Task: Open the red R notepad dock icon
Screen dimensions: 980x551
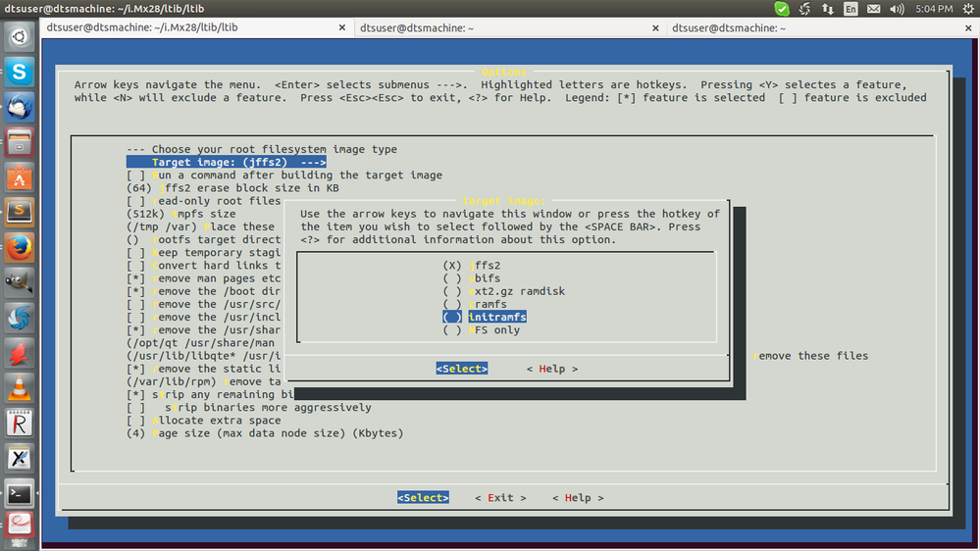Action: tap(20, 424)
